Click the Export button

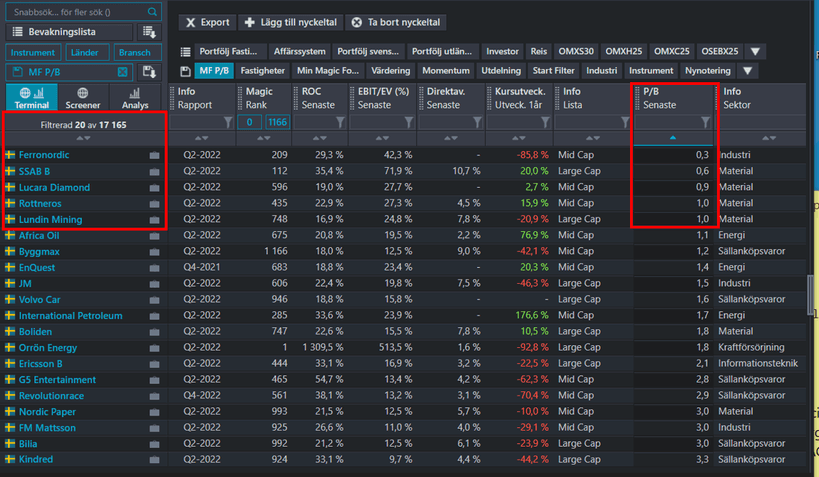coord(207,22)
